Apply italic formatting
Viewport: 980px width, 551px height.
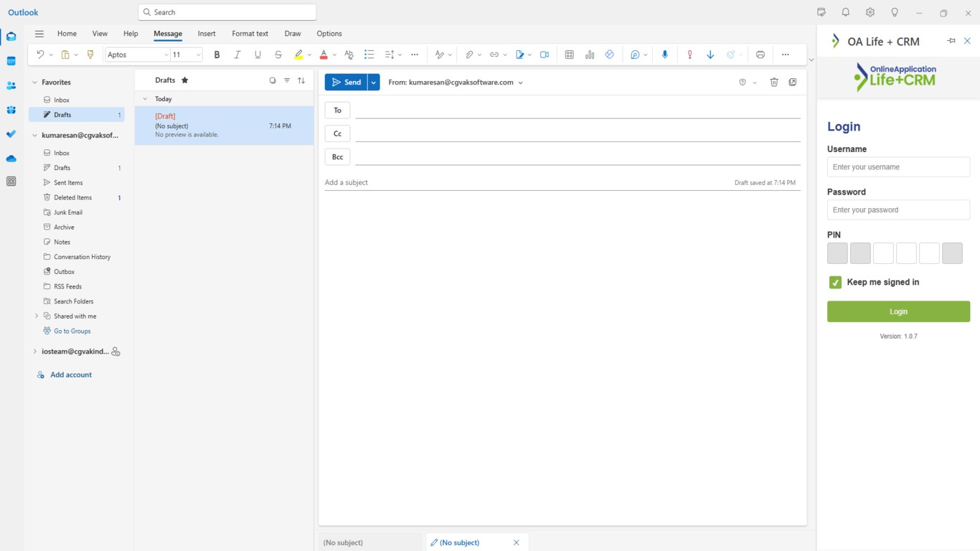[x=237, y=55]
